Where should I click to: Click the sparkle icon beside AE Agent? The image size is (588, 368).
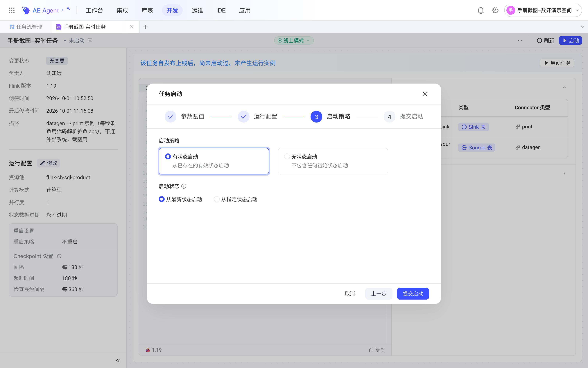pos(68,9)
